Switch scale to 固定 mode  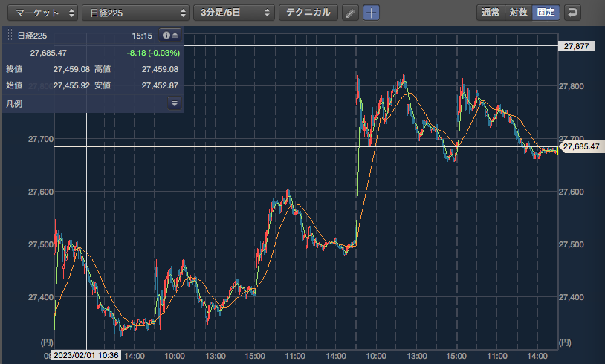coord(546,13)
